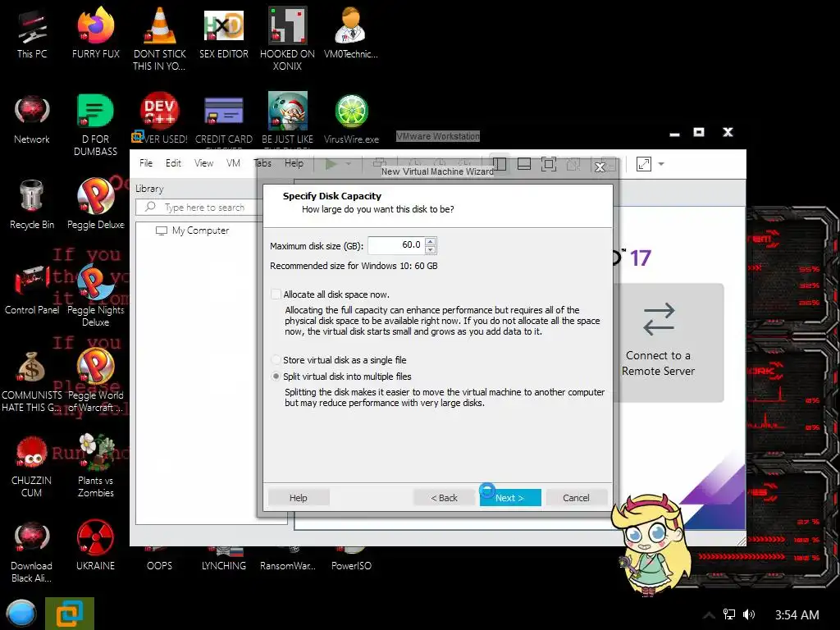Open the volume speaker tray icon
The width and height of the screenshot is (840, 630).
coord(749,614)
